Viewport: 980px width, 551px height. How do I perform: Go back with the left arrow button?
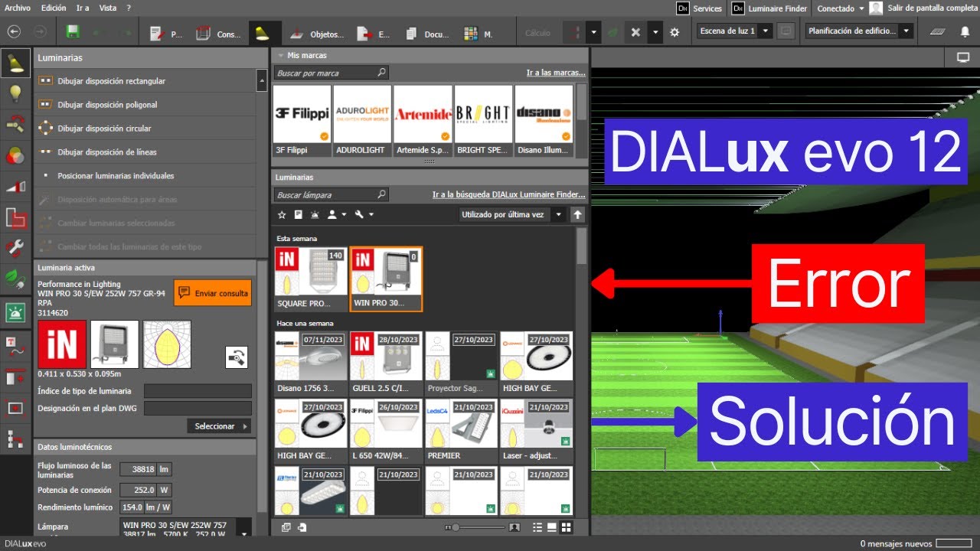click(x=14, y=32)
